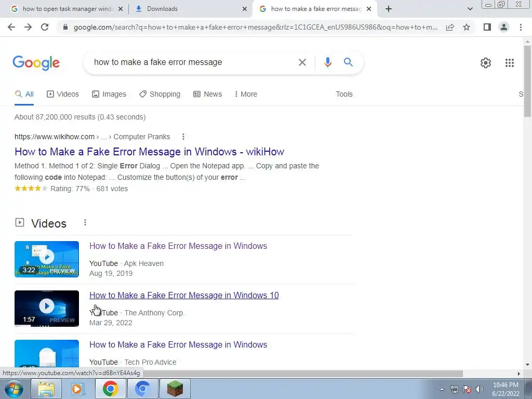Open the wikiHow fake error message result

coord(149,152)
